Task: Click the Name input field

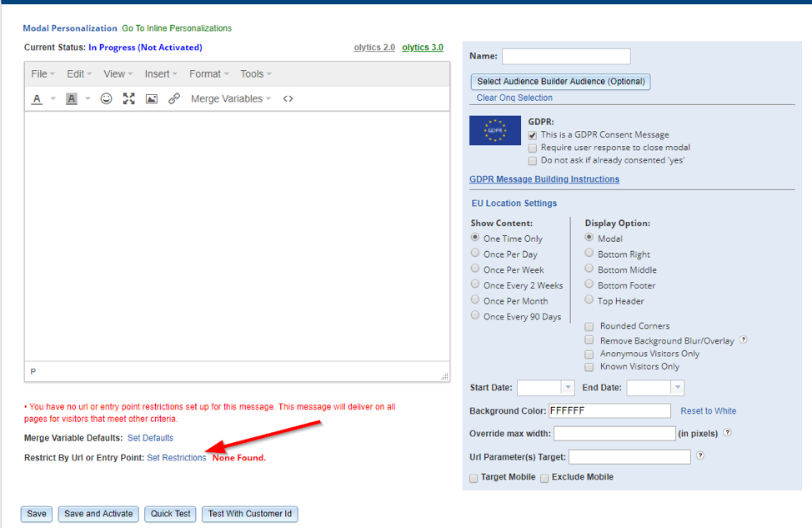Action: [566, 57]
